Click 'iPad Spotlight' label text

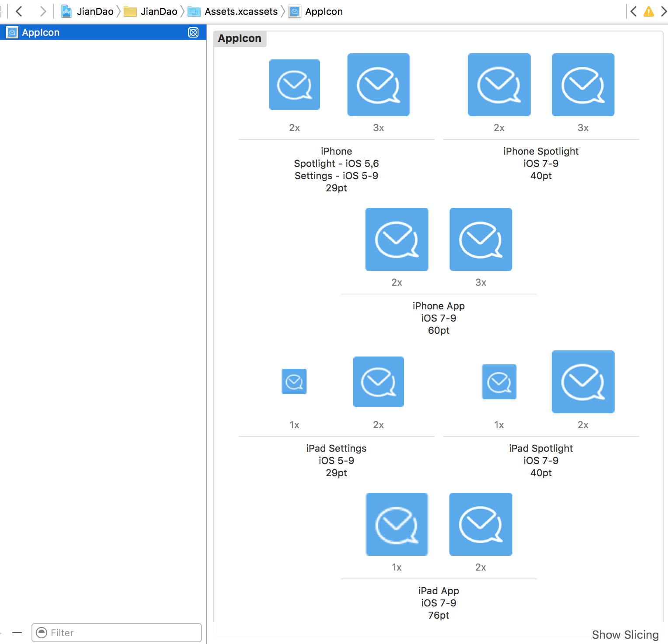click(541, 448)
